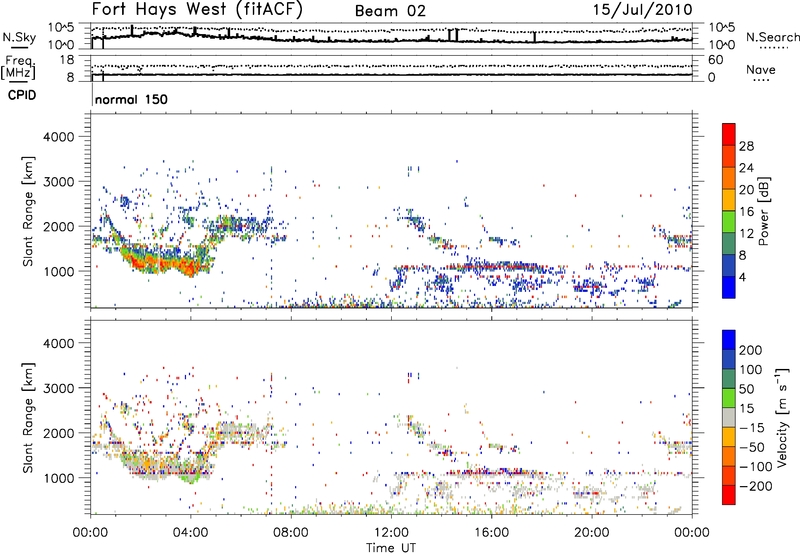Click the date '15/Jul/2010'

point(642,9)
